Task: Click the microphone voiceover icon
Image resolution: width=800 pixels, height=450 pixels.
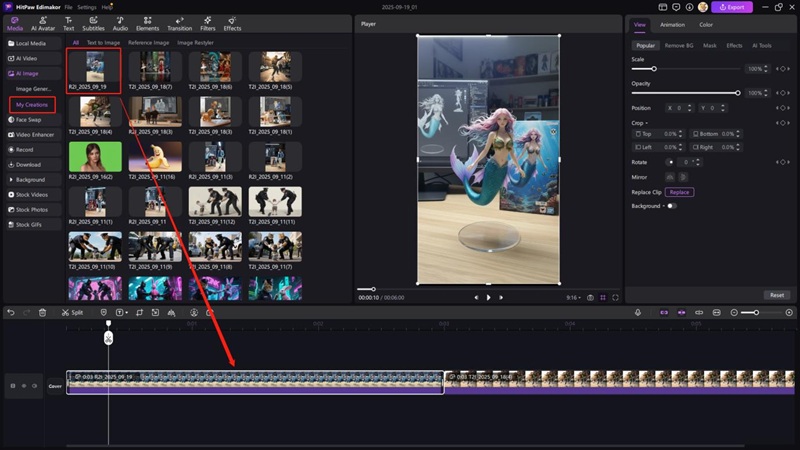Action: pos(638,312)
